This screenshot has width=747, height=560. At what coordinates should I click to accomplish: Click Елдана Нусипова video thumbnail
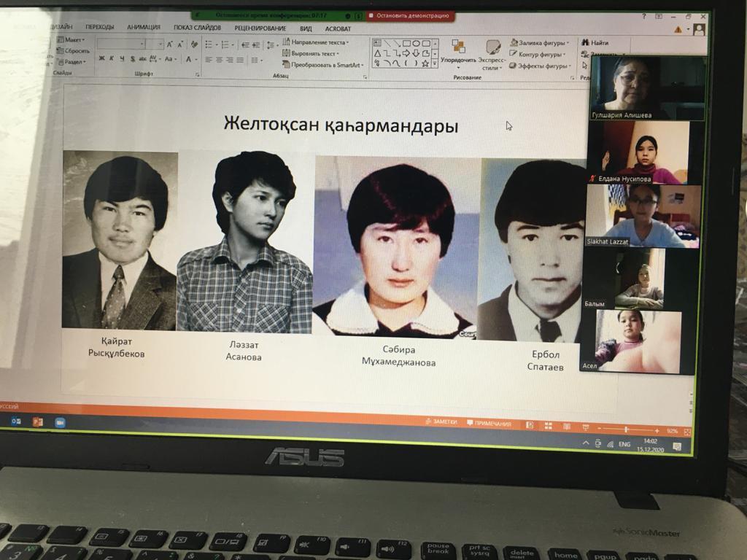pos(639,152)
